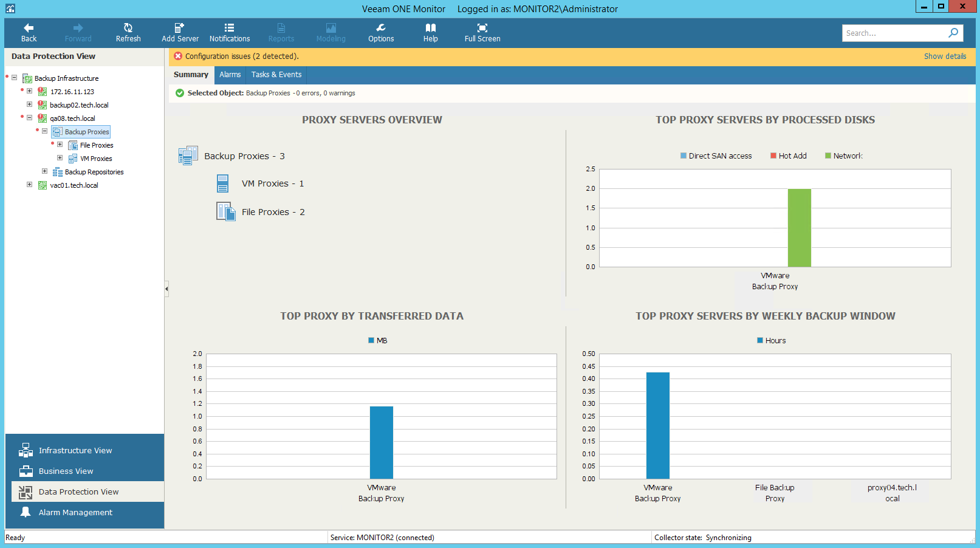Collapse the qa08.tech.local node
This screenshot has height=548, width=980.
click(x=29, y=118)
